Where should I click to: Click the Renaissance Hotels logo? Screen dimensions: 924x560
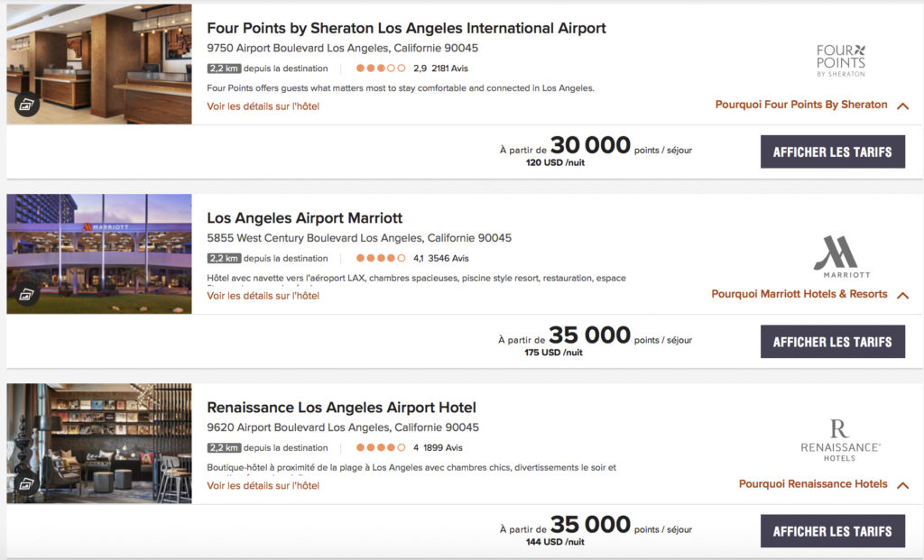(x=840, y=440)
